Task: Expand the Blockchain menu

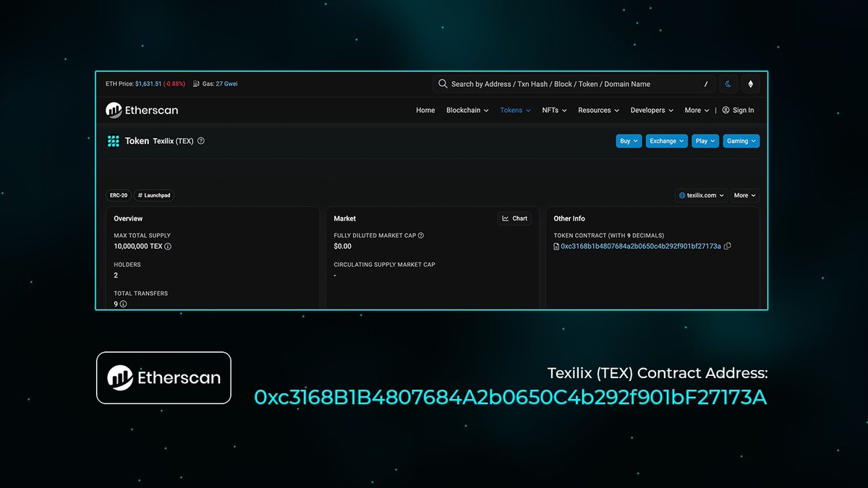Action: pos(467,111)
